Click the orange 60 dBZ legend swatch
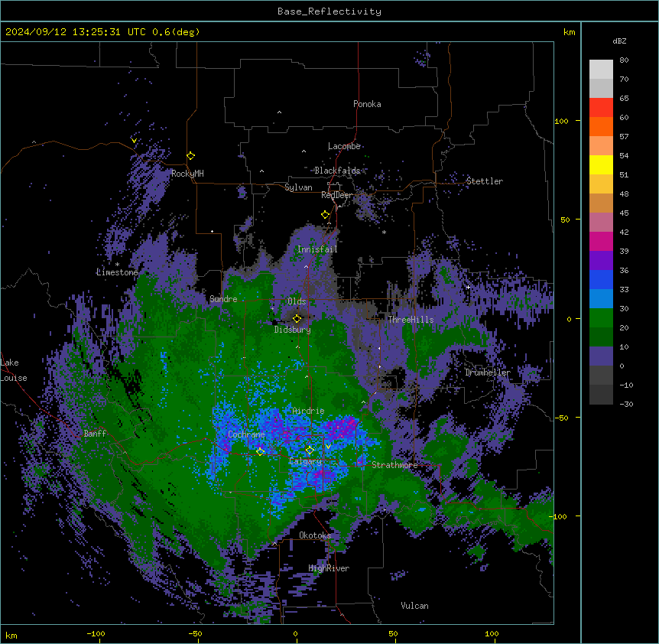The width and height of the screenshot is (659, 644). coord(601,126)
